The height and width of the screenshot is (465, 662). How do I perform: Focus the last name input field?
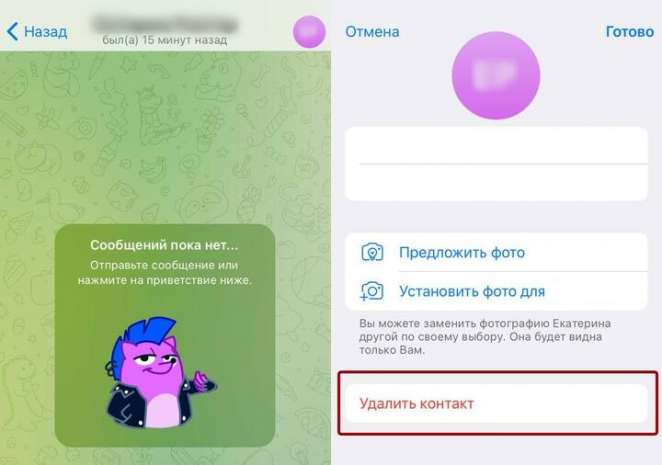pos(496,182)
